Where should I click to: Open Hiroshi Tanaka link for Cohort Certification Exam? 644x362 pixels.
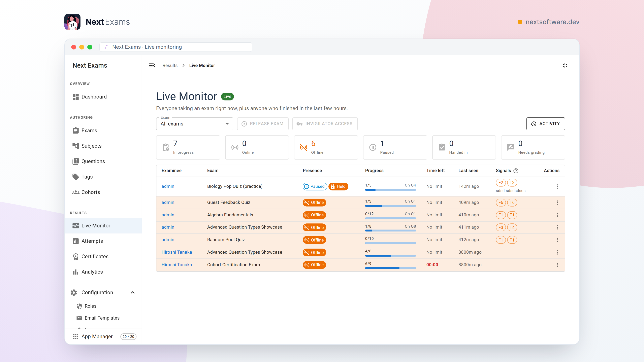pyautogui.click(x=176, y=265)
